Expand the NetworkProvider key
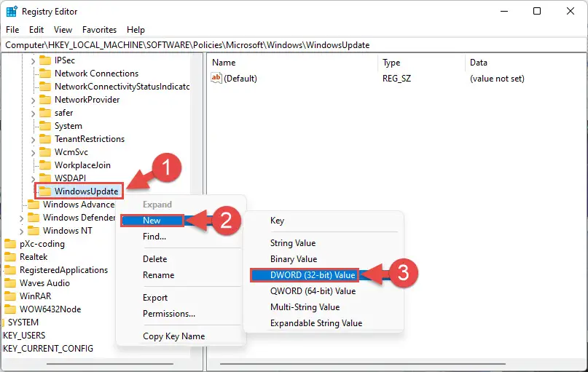Viewport: 588px width, 372px height. pos(33,100)
